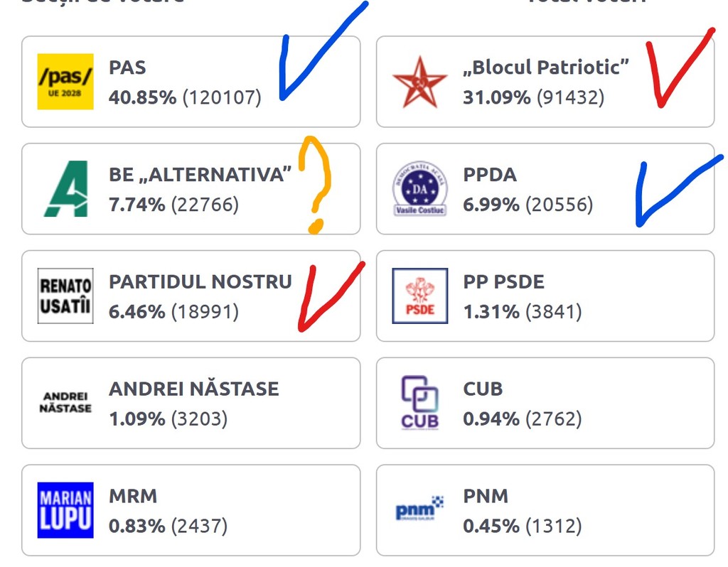
Task: Click the pnm party logo
Action: pyautogui.click(x=419, y=509)
